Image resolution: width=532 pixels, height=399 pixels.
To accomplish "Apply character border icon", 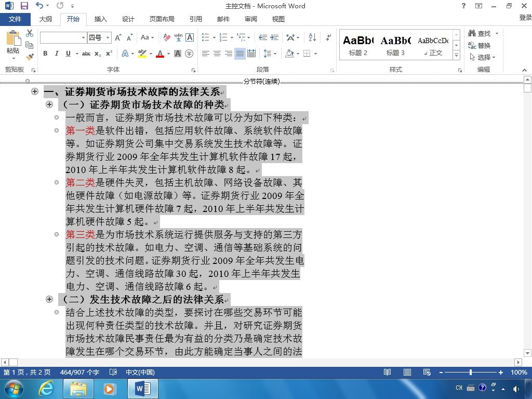I will click(x=190, y=37).
